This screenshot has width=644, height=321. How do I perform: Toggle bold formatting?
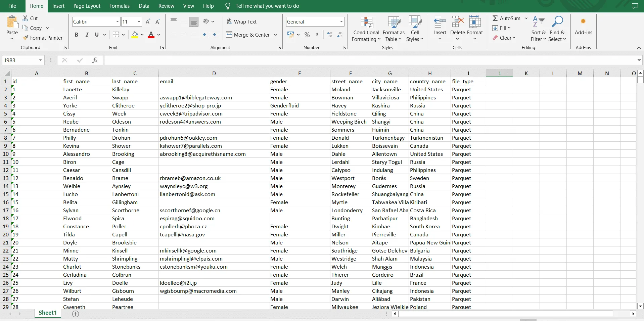76,35
